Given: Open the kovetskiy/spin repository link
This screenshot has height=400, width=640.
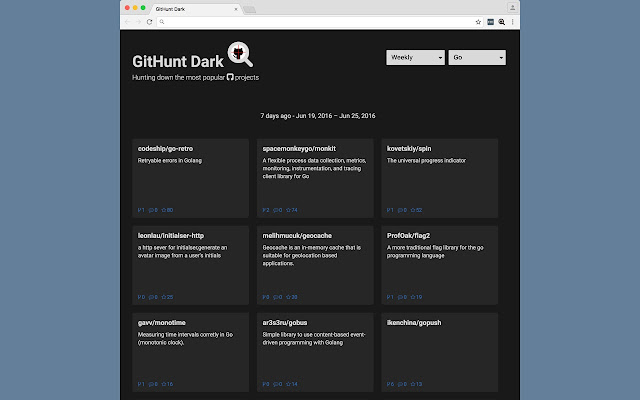Looking at the screenshot, I should coord(409,149).
